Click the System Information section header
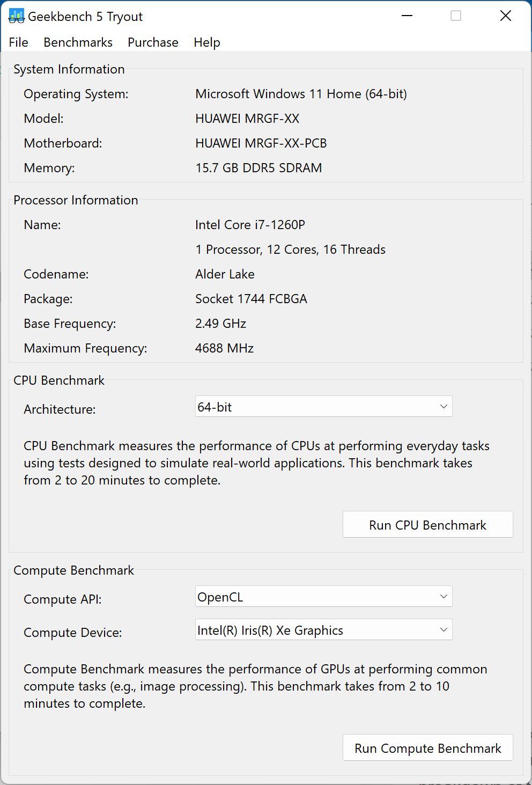Screen dimensions: 532x785 coord(69,69)
